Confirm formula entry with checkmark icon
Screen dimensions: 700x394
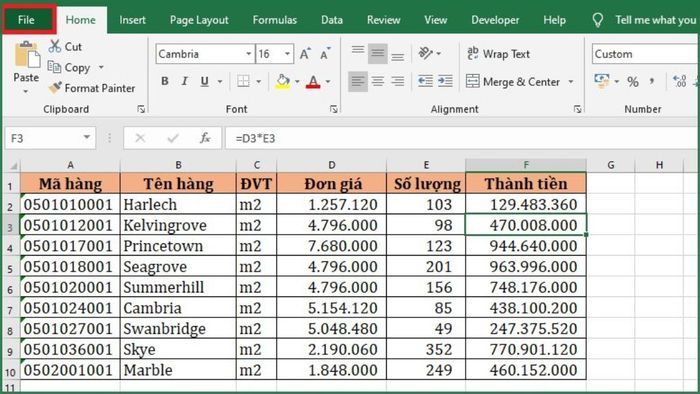(173, 138)
